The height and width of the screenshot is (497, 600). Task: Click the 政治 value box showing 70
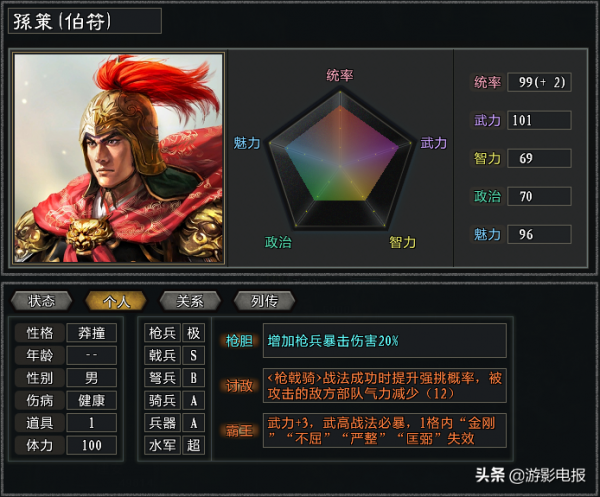pos(539,196)
